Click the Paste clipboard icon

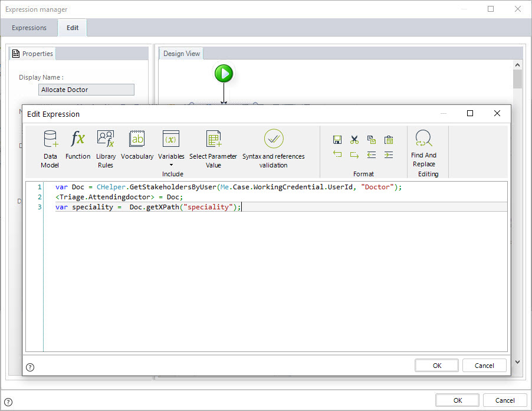[389, 140]
